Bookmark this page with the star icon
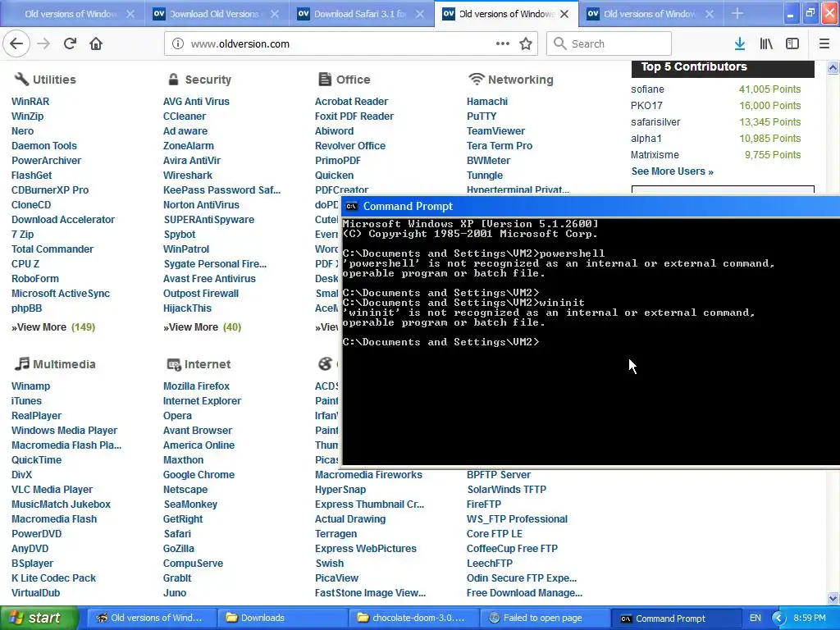This screenshot has width=840, height=630. pyautogui.click(x=526, y=43)
